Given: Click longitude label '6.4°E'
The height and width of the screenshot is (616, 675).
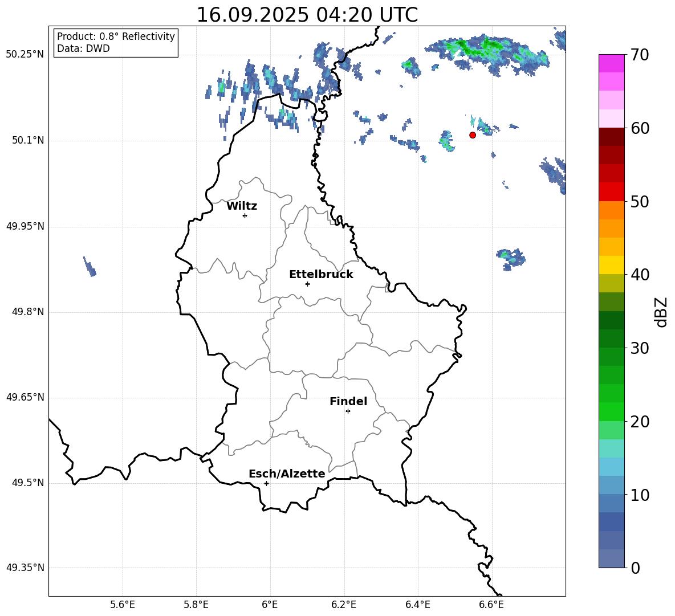Looking at the screenshot, I should [417, 605].
